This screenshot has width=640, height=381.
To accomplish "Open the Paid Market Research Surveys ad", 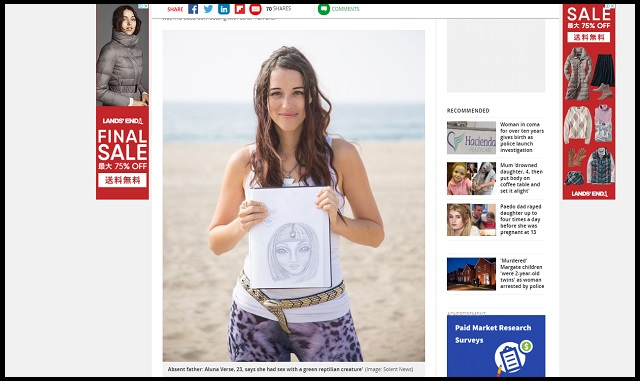I will tap(496, 345).
